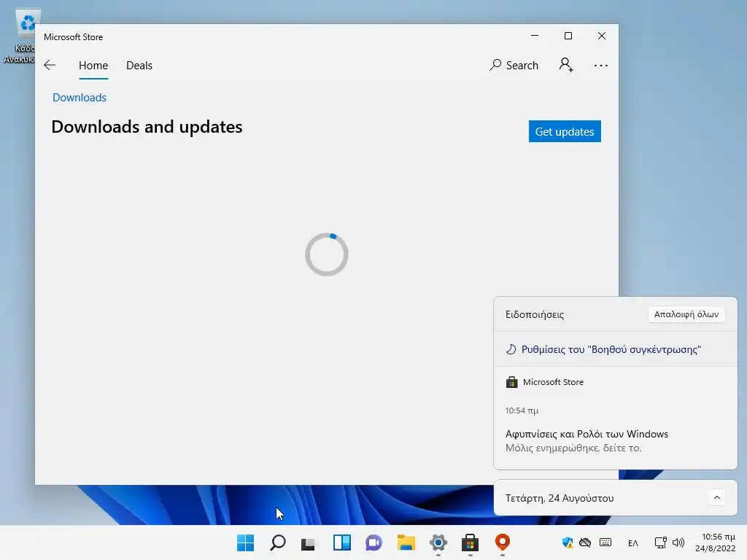Open Search in Microsoft Store
747x560 pixels.
tap(514, 65)
